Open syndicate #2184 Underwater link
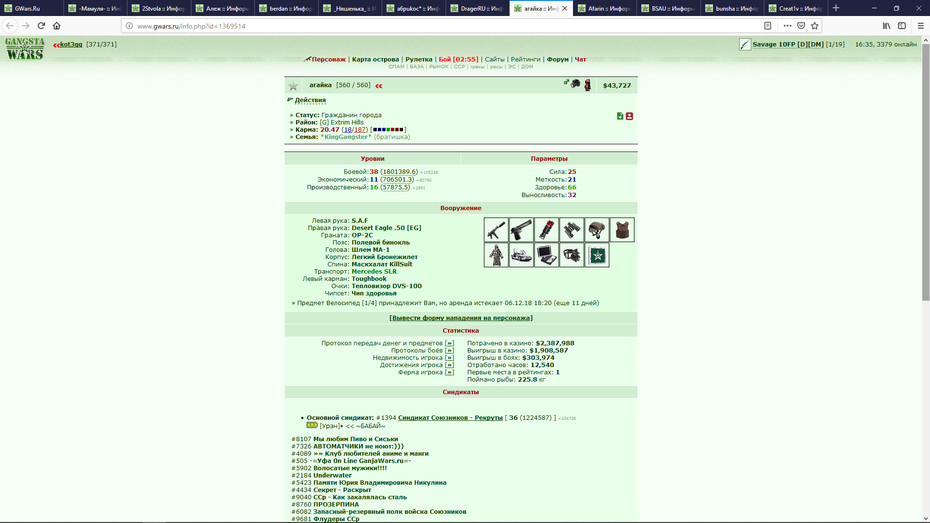 click(332, 476)
